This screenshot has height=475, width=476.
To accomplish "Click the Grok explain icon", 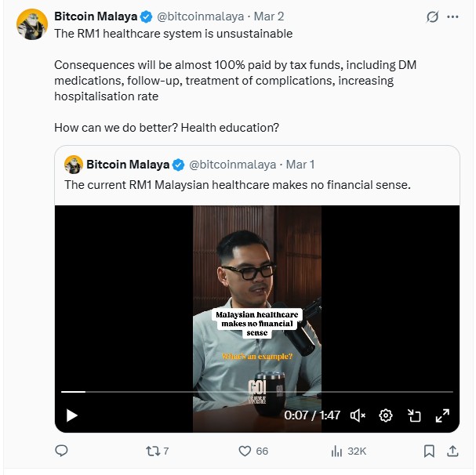I will 432,17.
